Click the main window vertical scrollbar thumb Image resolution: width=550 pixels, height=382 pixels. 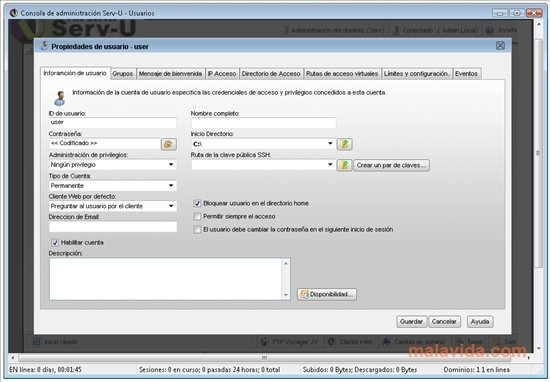pos(538,153)
